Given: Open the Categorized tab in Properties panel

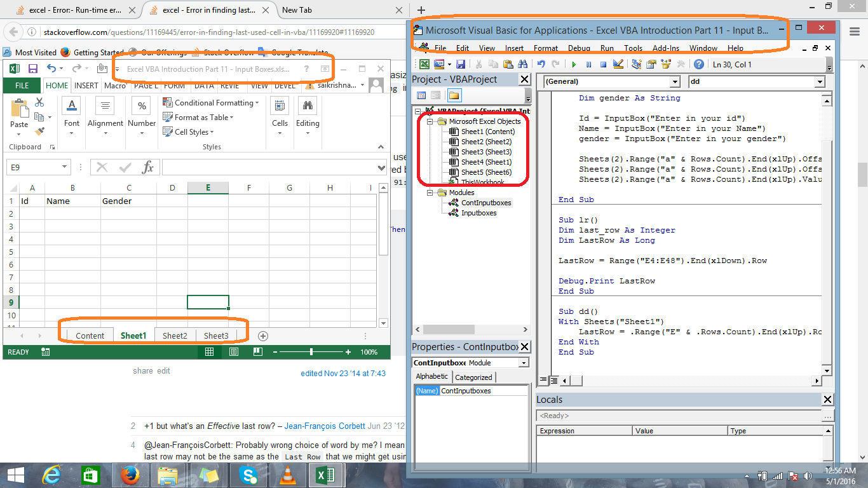Looking at the screenshot, I should click(x=473, y=377).
